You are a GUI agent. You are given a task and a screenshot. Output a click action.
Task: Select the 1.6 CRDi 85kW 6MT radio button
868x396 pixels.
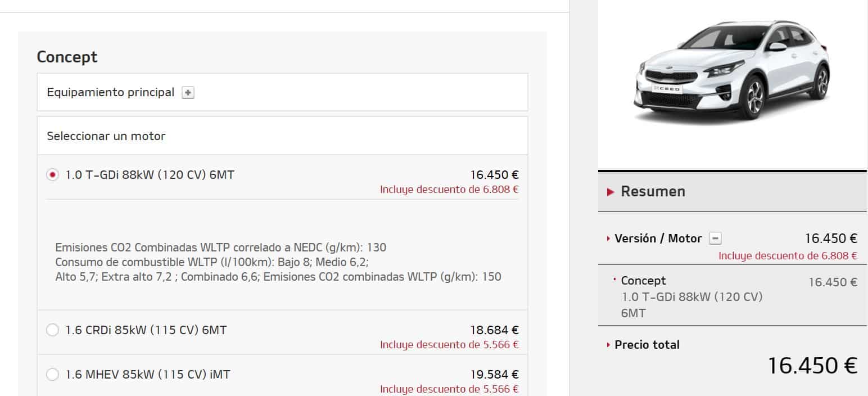(x=52, y=330)
